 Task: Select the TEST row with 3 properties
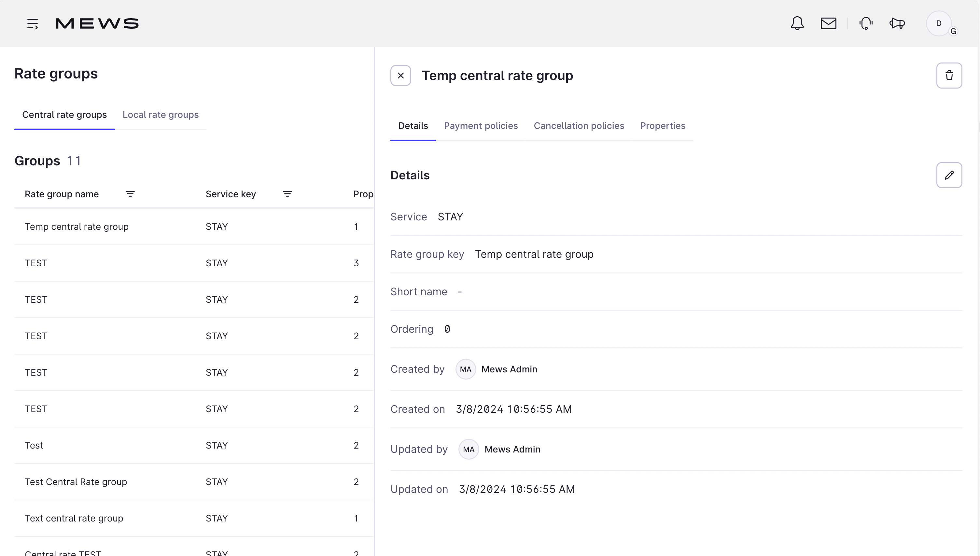pyautogui.click(x=194, y=263)
